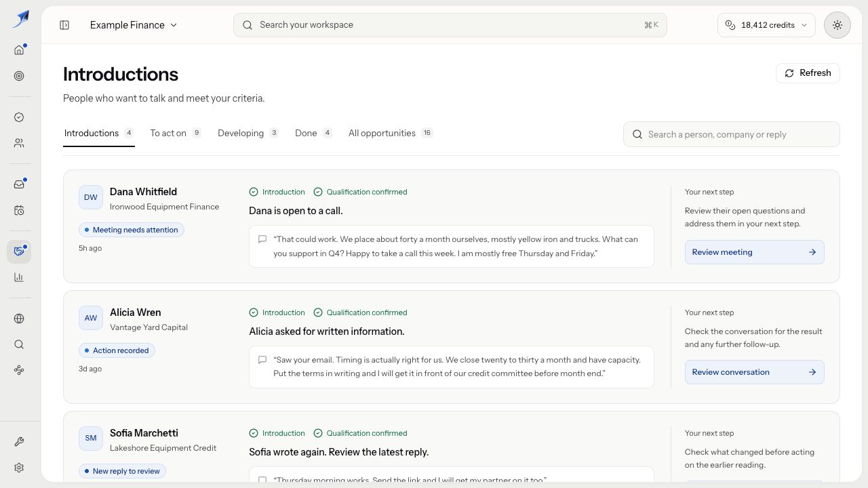Screen dimensions: 868x488
Task: Click the New reply to review badge
Action: pos(122,471)
